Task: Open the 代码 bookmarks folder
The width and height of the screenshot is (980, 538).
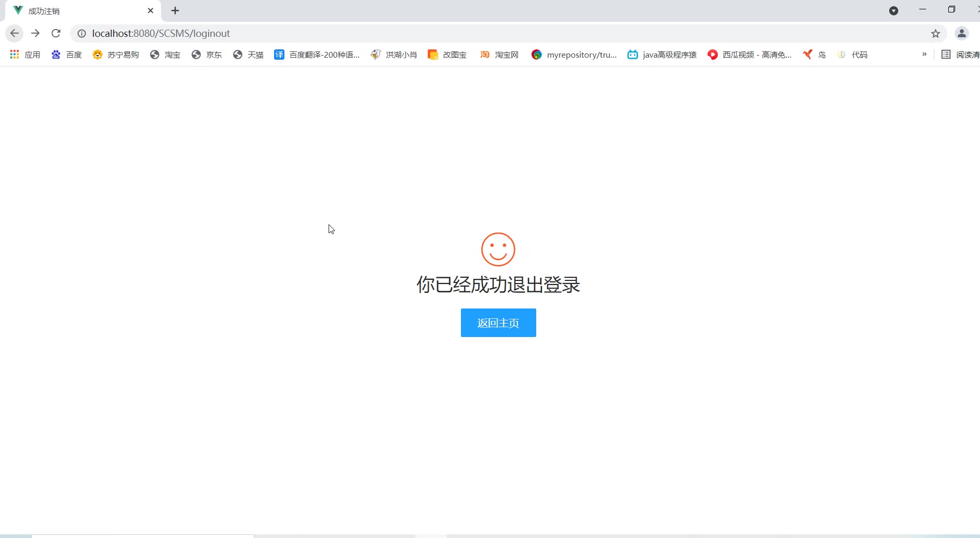Action: 852,55
